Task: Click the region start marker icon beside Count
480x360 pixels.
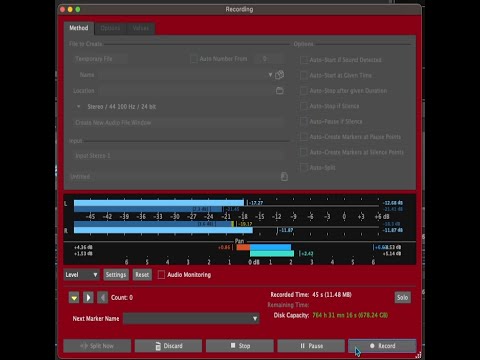Action: (x=88, y=297)
